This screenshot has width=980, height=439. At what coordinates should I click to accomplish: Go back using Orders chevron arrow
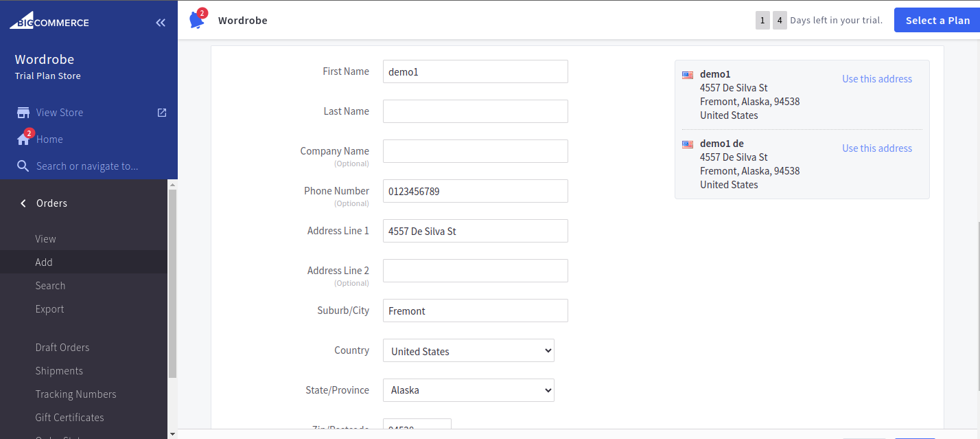click(23, 203)
